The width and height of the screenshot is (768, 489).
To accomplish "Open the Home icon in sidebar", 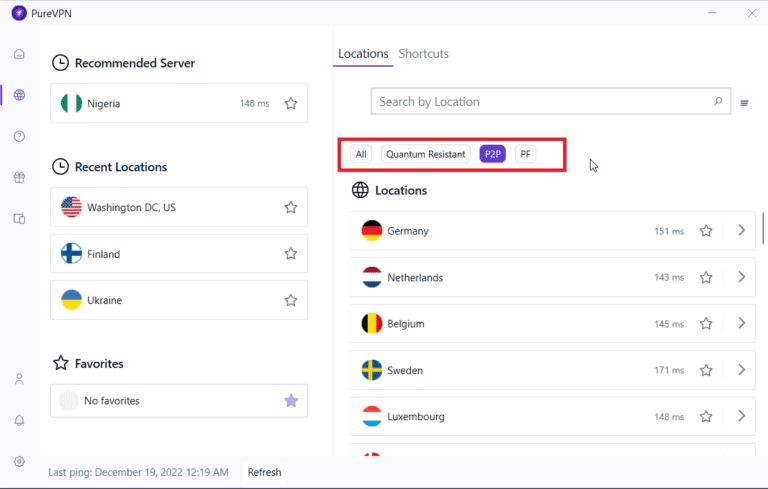I will [x=19, y=54].
